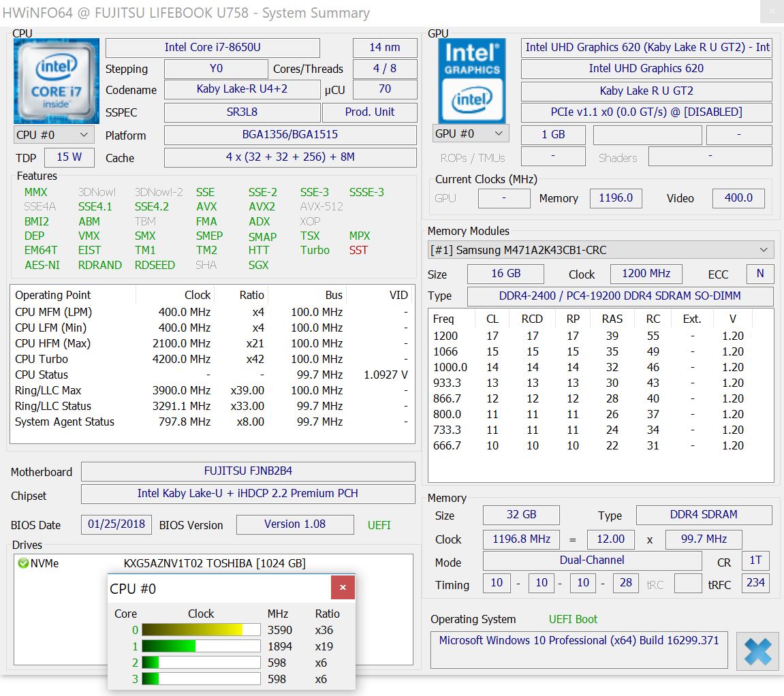This screenshot has height=696, width=784.
Task: Select the CPU Turbo operating point row
Action: pos(212,359)
